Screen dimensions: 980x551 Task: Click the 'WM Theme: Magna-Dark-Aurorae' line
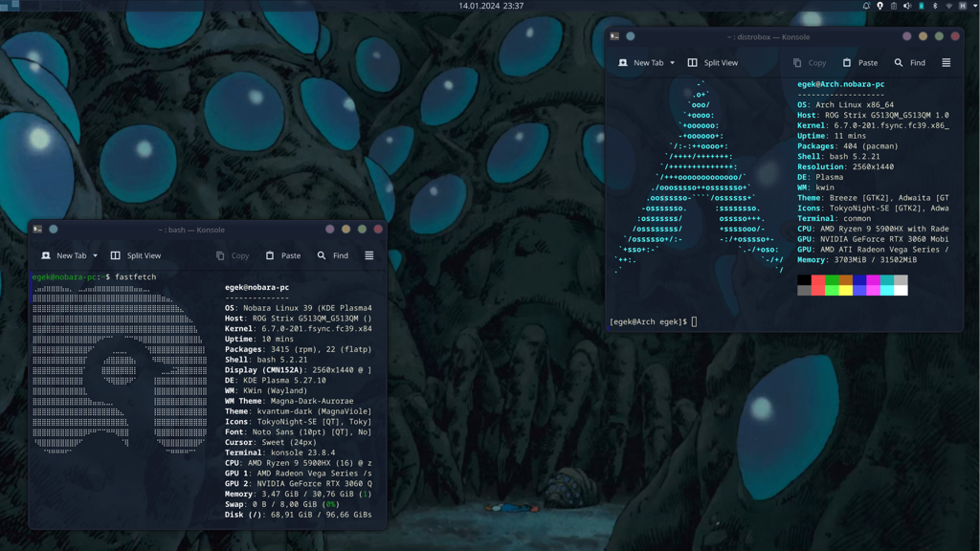pyautogui.click(x=289, y=401)
